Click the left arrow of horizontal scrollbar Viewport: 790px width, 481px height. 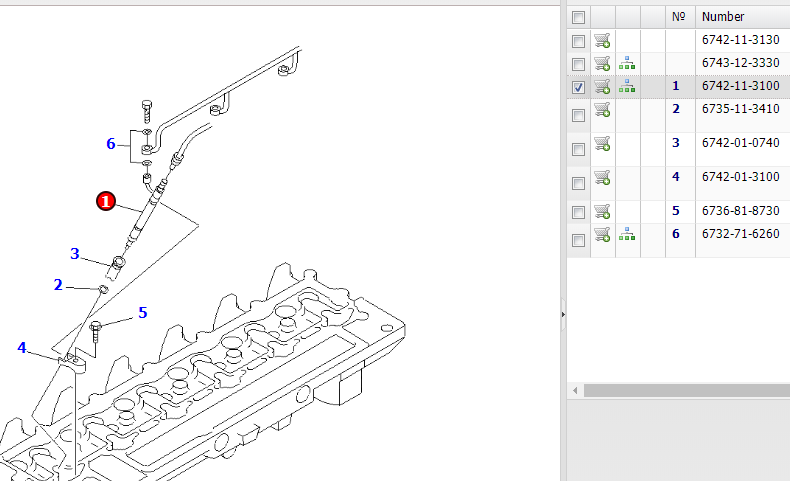click(x=575, y=390)
